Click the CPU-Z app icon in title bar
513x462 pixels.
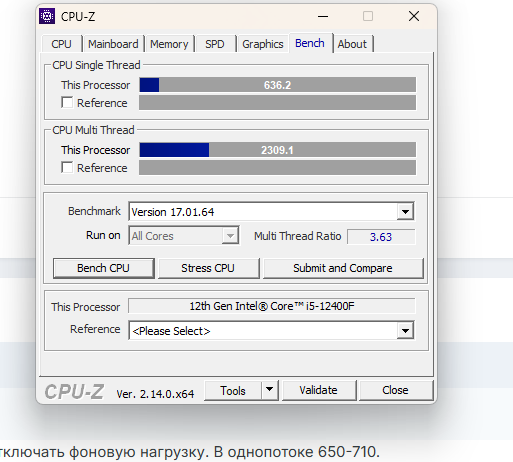tap(47, 16)
